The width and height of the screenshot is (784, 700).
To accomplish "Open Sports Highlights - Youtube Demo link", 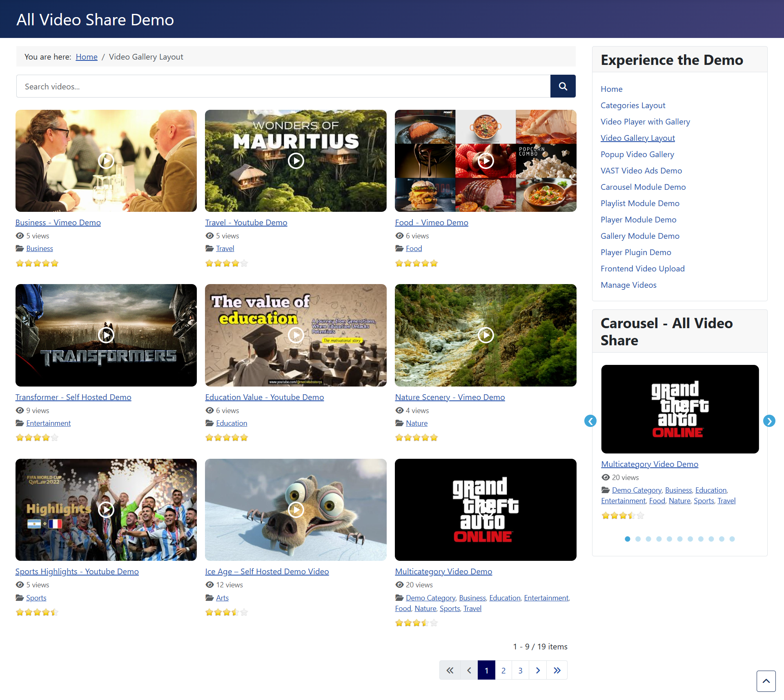I will coord(77,571).
